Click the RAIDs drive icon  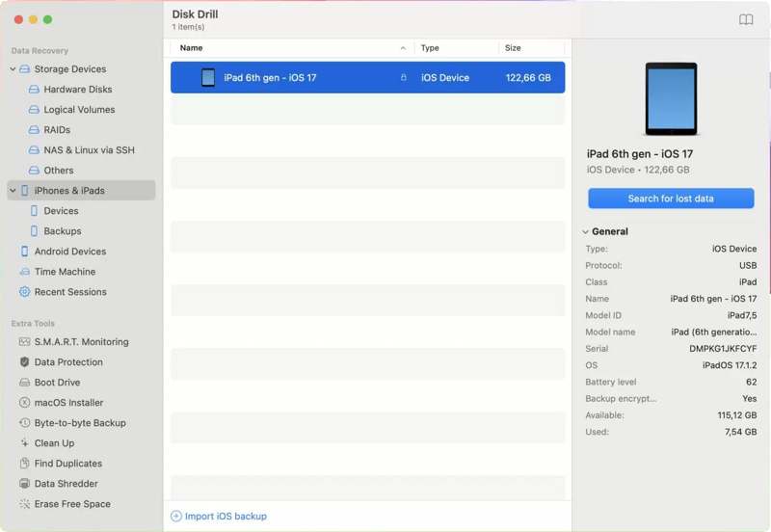(x=34, y=130)
